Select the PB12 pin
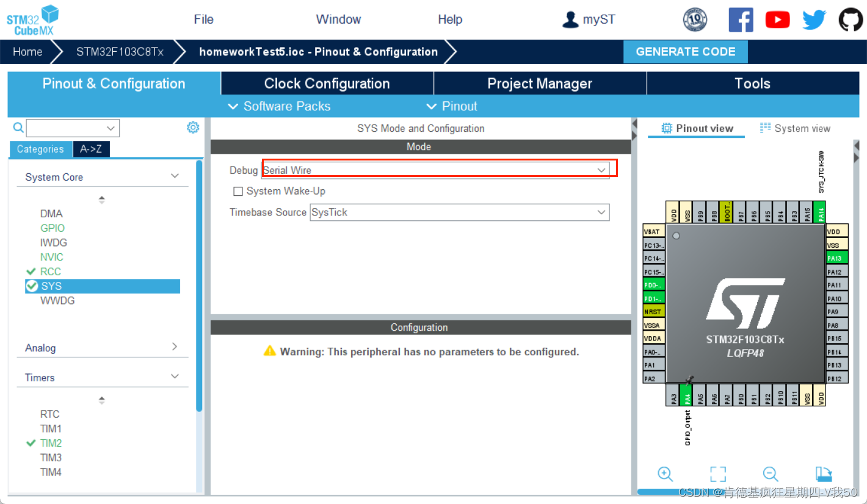 [837, 379]
